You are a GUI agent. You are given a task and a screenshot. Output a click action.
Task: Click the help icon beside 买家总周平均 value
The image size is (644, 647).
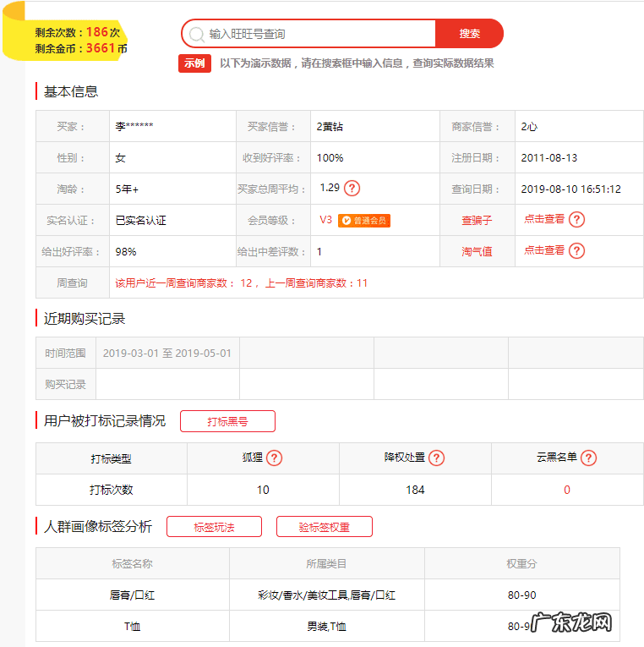coord(352,189)
